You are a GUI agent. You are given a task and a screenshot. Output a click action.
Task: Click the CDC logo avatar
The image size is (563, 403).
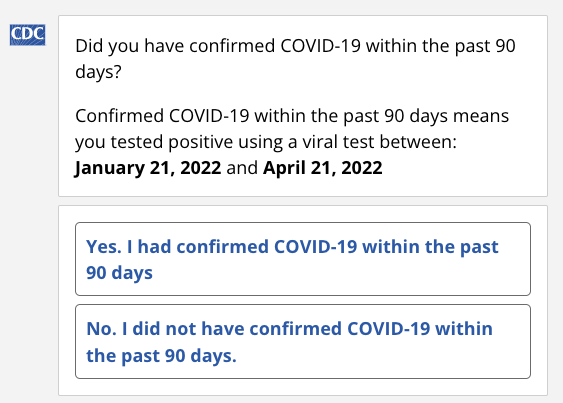[x=27, y=35]
